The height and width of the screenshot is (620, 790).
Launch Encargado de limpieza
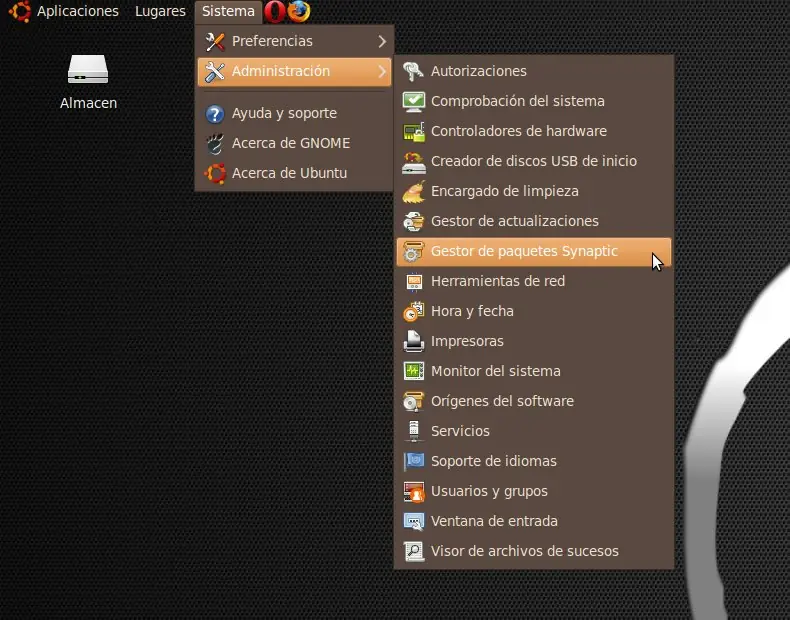coord(534,191)
